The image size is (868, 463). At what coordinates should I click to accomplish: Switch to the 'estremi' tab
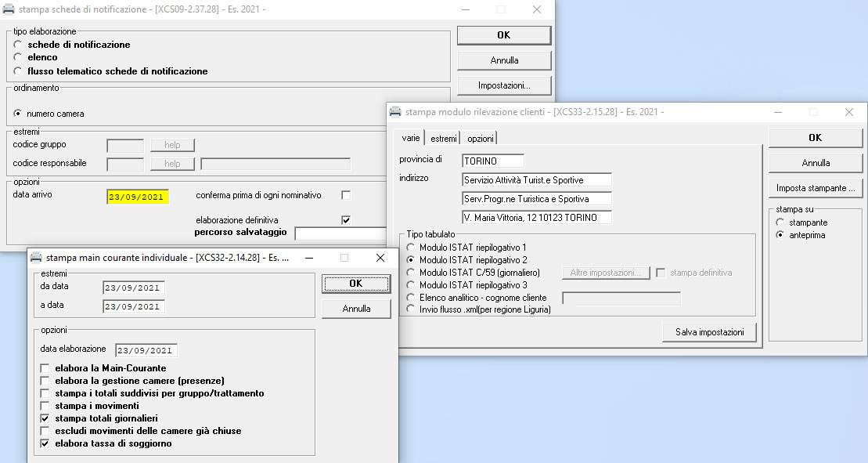pos(444,139)
